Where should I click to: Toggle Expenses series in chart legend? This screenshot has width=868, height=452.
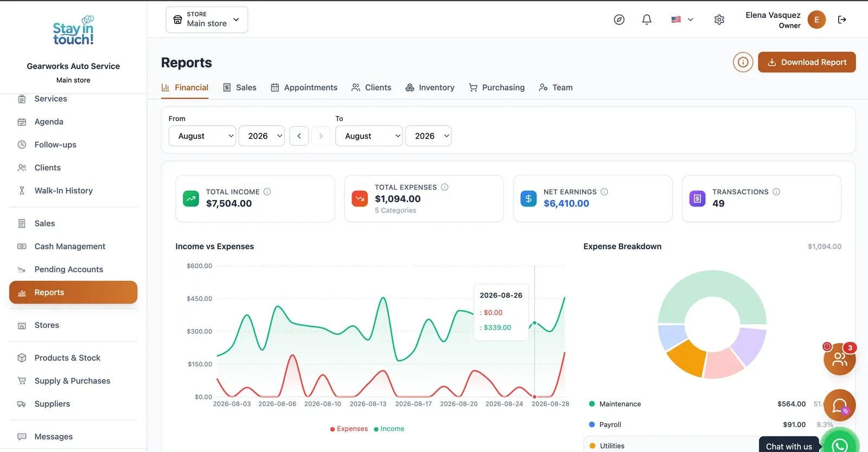pyautogui.click(x=349, y=429)
